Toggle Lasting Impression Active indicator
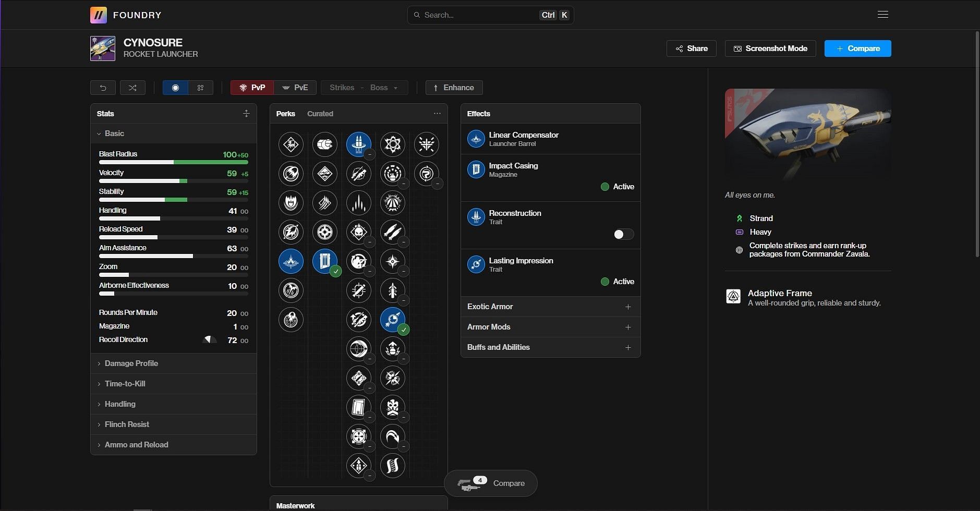 pyautogui.click(x=618, y=282)
